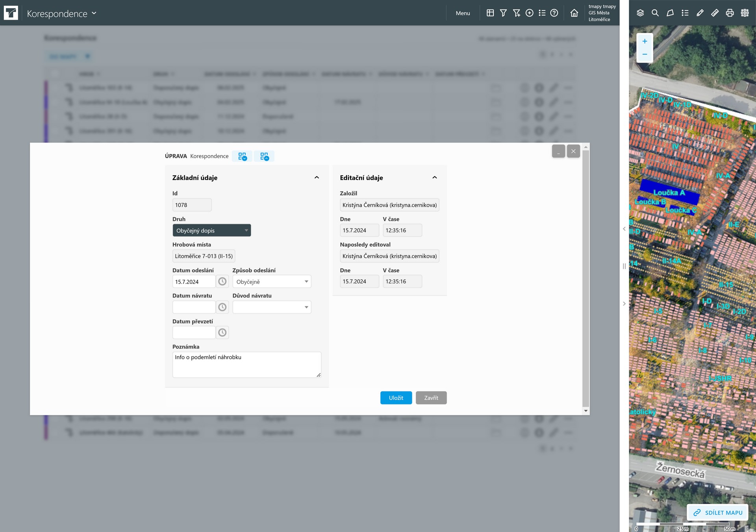Image resolution: width=756 pixels, height=532 pixels.
Task: Open the Způsob odeslání dropdown
Action: pos(272,282)
